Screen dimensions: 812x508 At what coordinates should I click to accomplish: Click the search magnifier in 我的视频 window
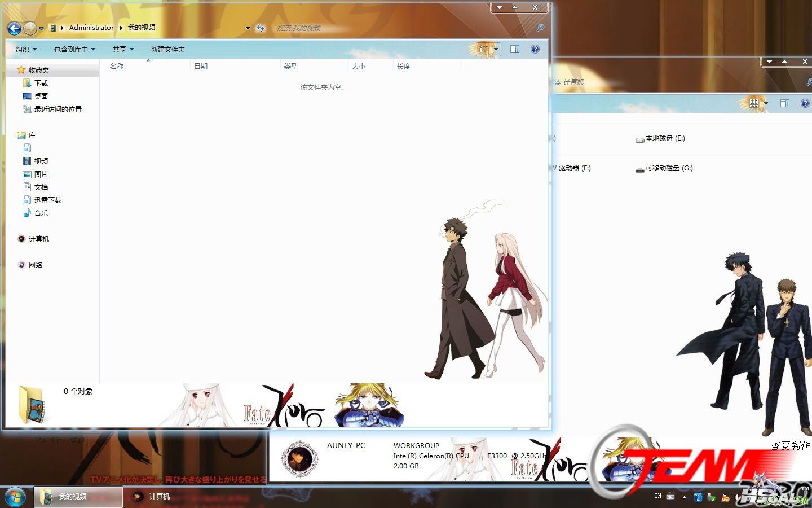[x=540, y=28]
